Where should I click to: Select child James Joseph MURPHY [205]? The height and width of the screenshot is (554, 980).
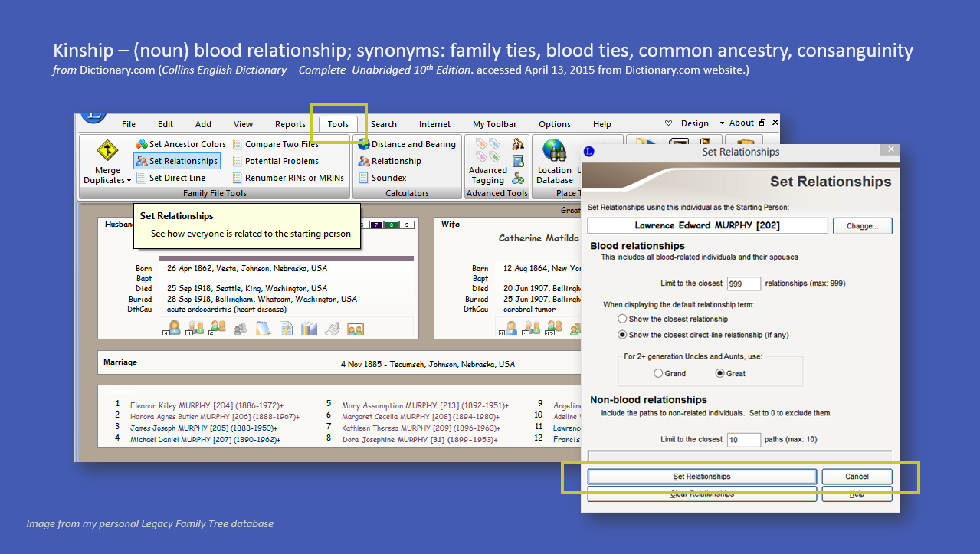[204, 428]
